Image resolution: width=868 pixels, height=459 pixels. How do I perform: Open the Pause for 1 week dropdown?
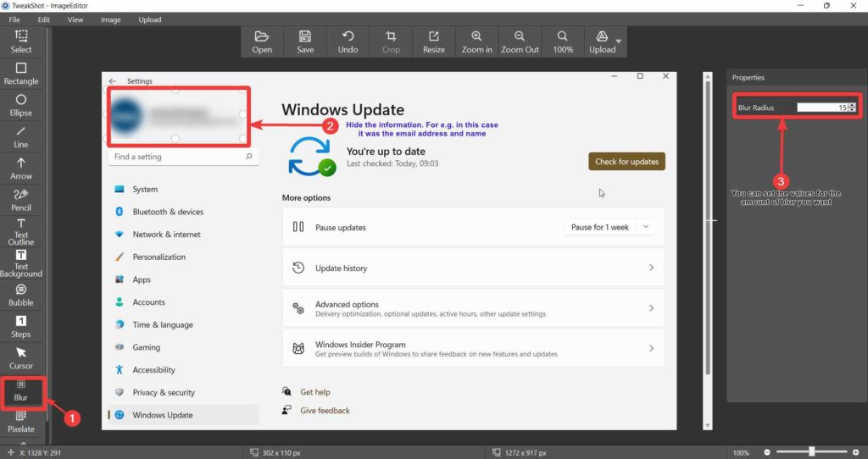coord(609,227)
